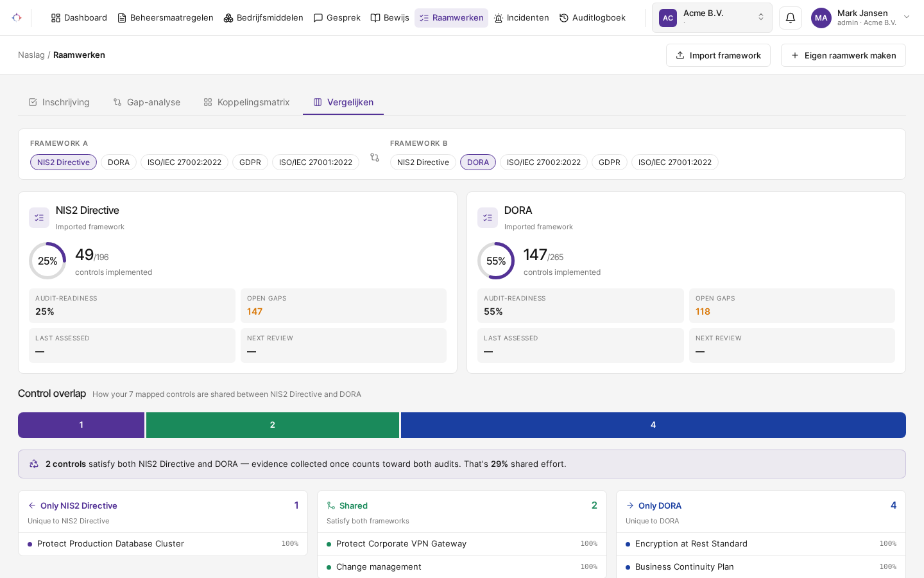Click NIS2 open gaps value 147
924x578 pixels.
coord(255,311)
